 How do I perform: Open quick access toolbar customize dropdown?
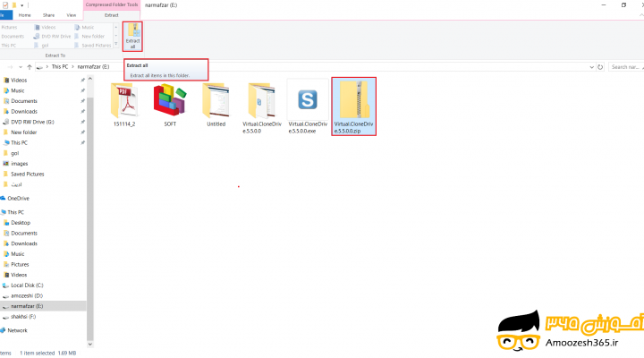tap(21, 5)
